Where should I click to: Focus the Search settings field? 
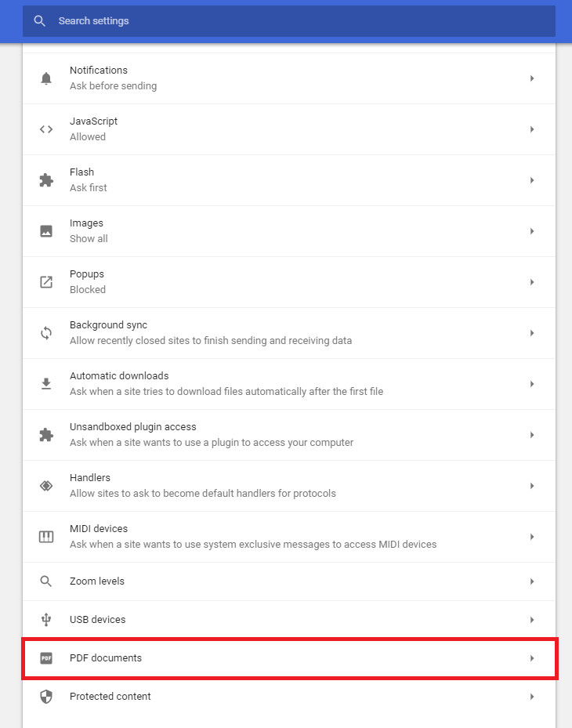pos(289,21)
